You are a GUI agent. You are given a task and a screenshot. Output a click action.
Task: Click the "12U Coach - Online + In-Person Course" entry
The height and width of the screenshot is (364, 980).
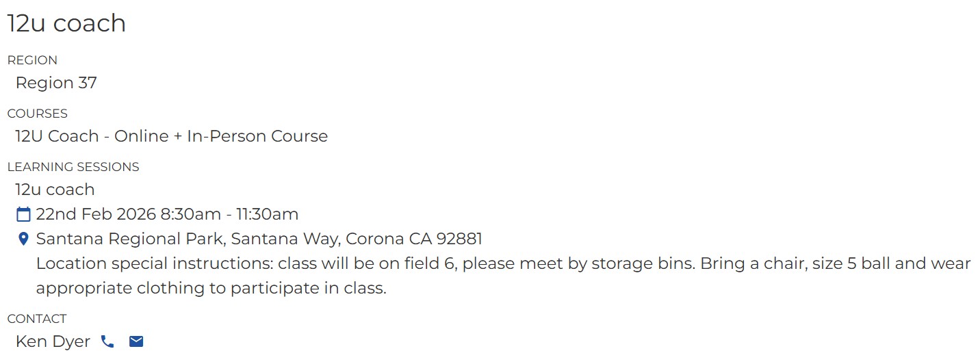click(x=171, y=136)
